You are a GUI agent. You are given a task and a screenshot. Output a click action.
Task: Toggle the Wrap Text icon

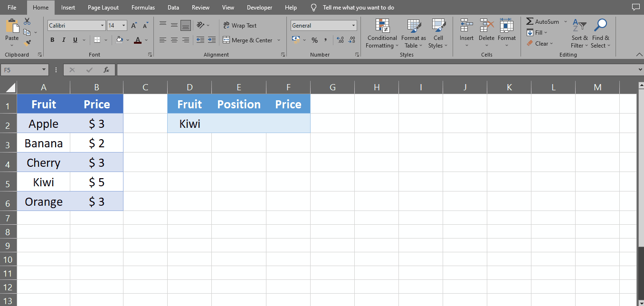pos(226,25)
